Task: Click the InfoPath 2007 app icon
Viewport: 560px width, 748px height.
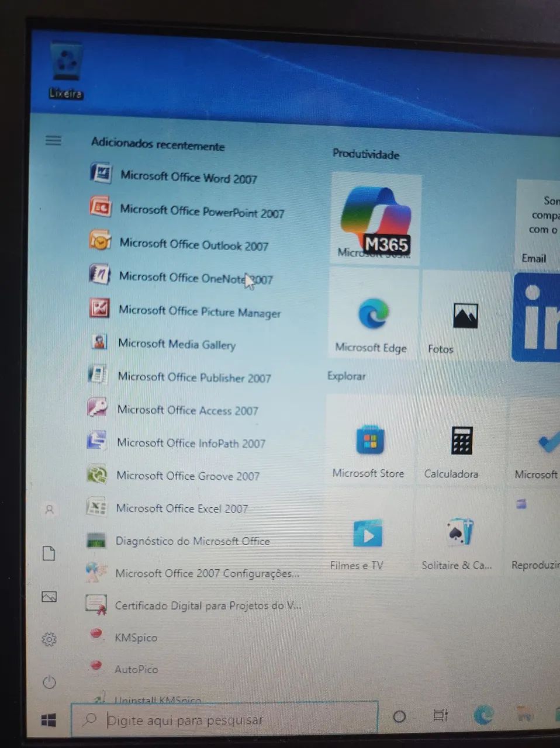Action: 97,440
